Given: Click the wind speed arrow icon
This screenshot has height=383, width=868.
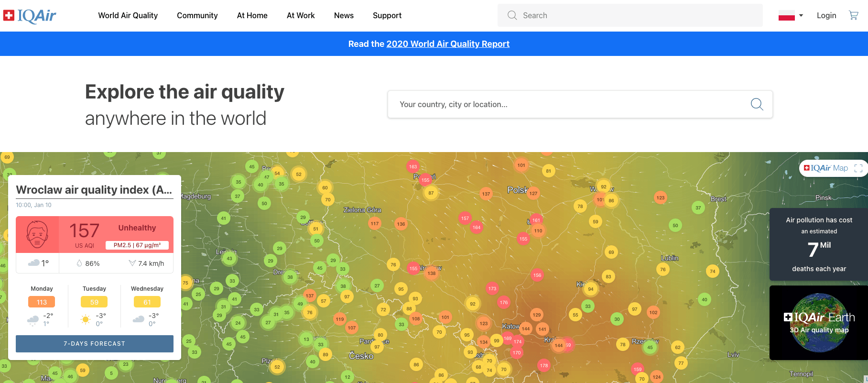Looking at the screenshot, I should click(x=132, y=263).
